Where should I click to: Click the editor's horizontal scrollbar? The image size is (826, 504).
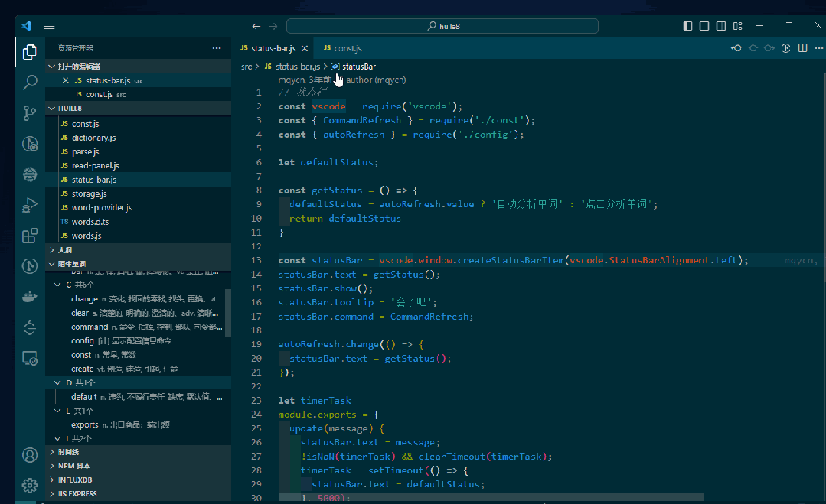point(491,497)
